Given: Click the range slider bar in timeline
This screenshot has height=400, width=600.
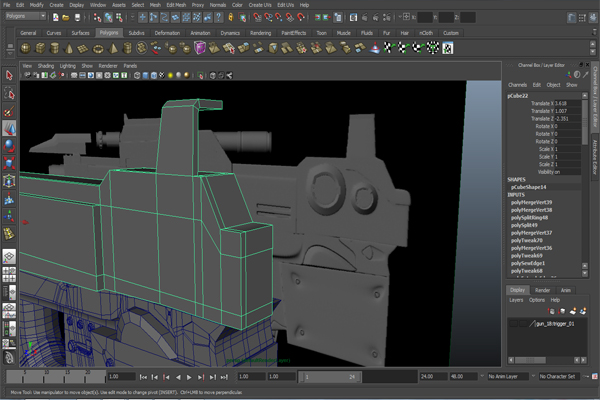Looking at the screenshot, I should tap(329, 377).
